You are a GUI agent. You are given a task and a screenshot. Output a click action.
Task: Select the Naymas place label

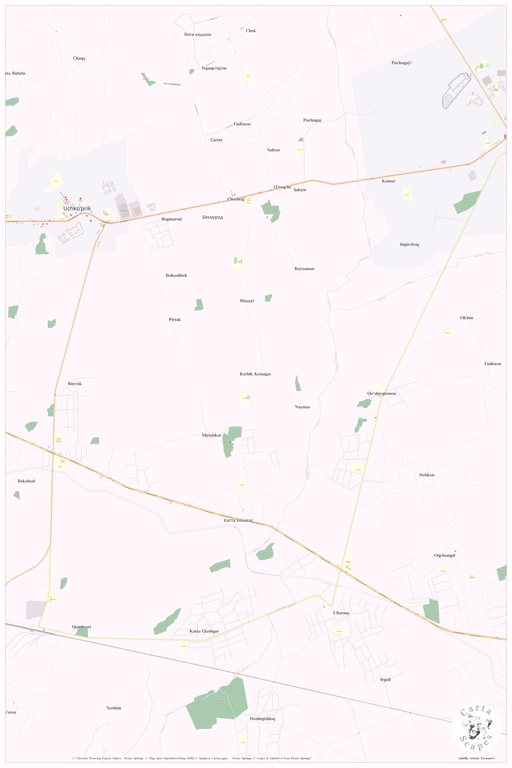[x=302, y=407]
